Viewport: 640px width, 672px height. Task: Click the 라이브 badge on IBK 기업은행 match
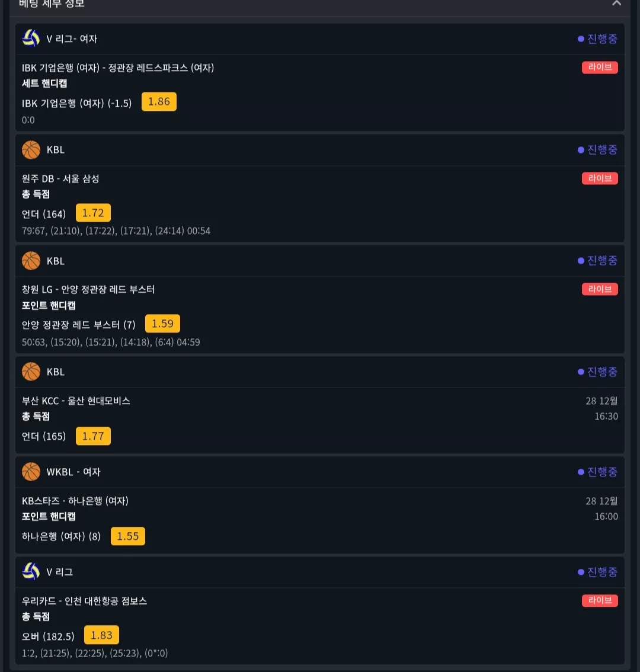click(x=600, y=68)
